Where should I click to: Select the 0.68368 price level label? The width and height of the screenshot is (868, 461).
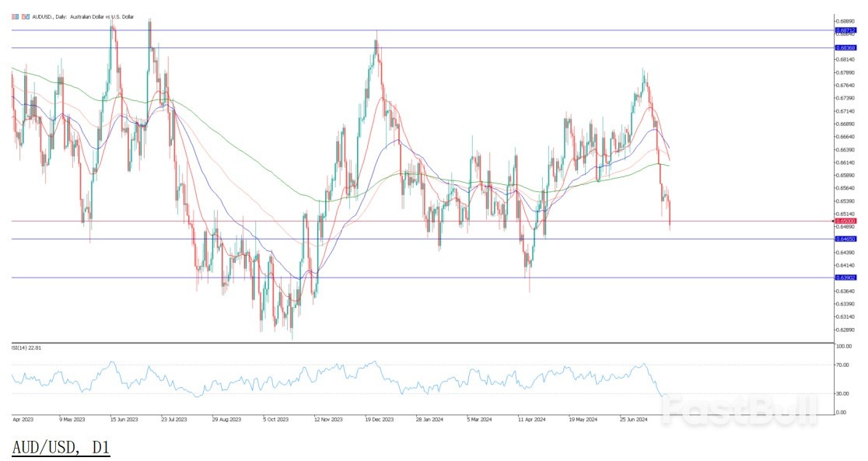(x=845, y=48)
